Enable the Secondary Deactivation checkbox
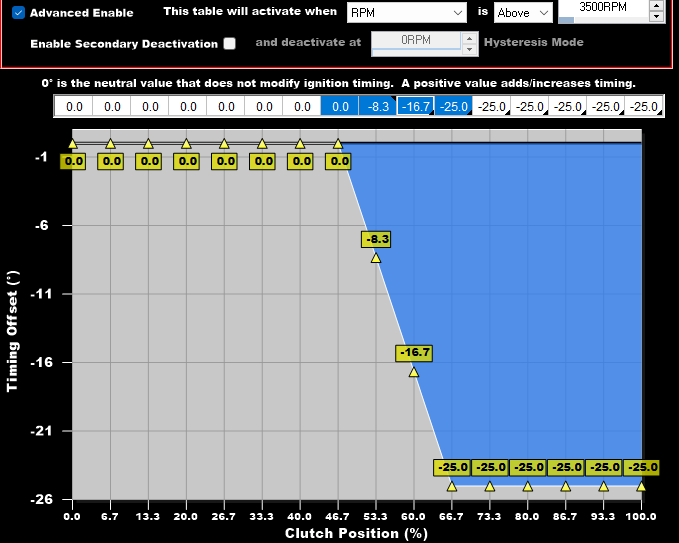 (230, 44)
